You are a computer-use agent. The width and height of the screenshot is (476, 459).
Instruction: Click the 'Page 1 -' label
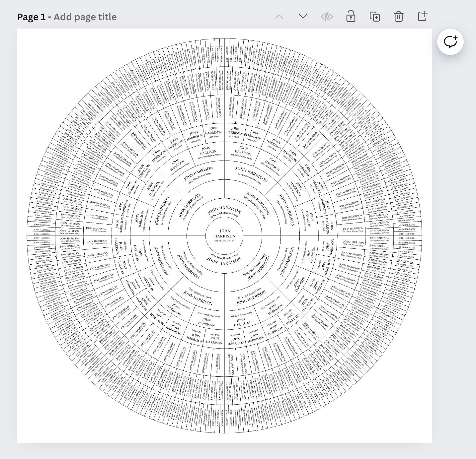pyautogui.click(x=34, y=17)
